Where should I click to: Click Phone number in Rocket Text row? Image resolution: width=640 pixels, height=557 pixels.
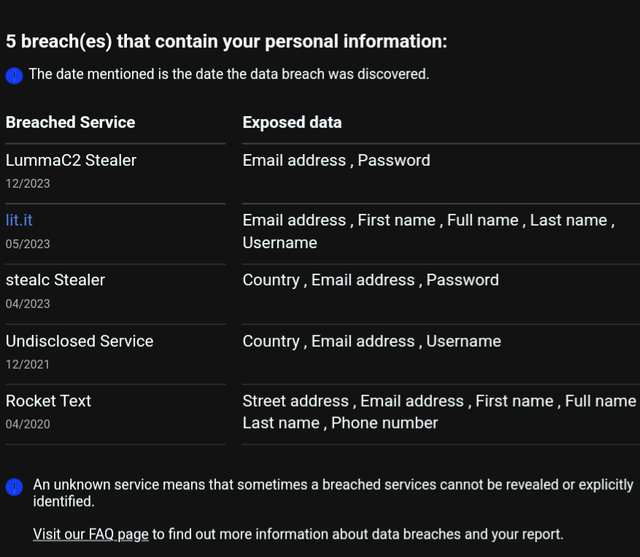tap(384, 423)
